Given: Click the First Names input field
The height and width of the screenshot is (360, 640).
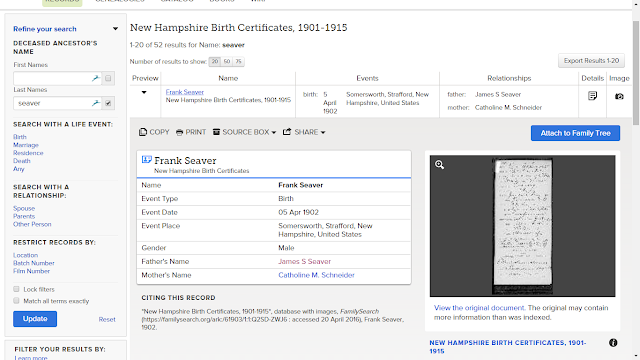Looking at the screenshot, I should pos(57,78).
